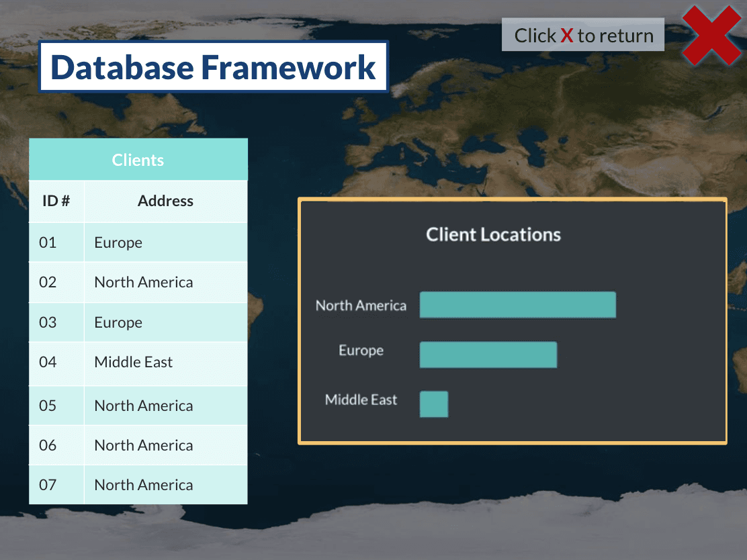
Task: Select the North America chart label
Action: (x=361, y=306)
